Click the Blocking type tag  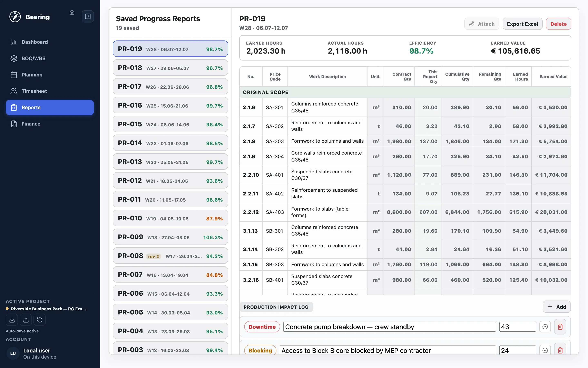coord(260,350)
